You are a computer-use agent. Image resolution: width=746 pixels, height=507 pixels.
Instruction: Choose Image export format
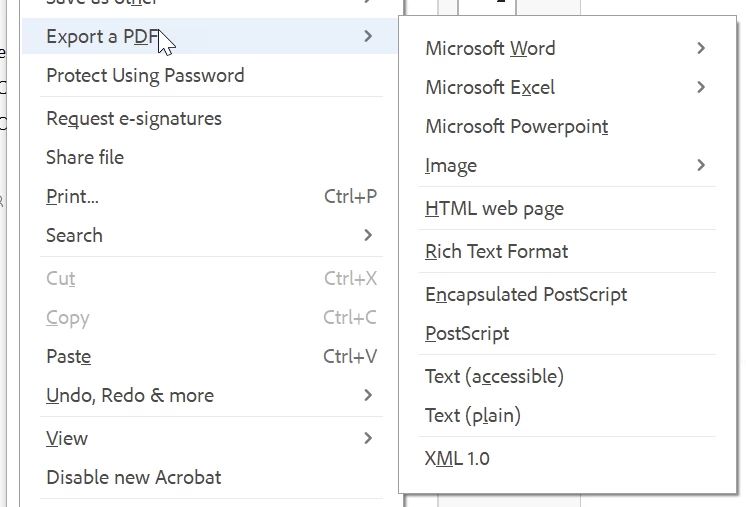[567, 165]
